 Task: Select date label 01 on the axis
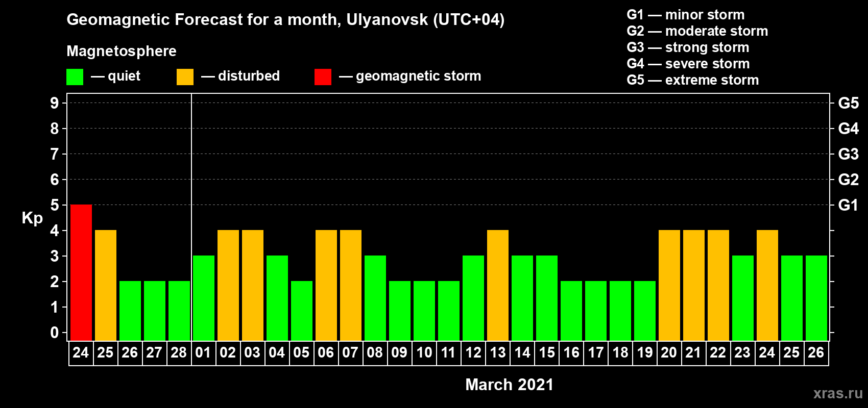(x=203, y=353)
